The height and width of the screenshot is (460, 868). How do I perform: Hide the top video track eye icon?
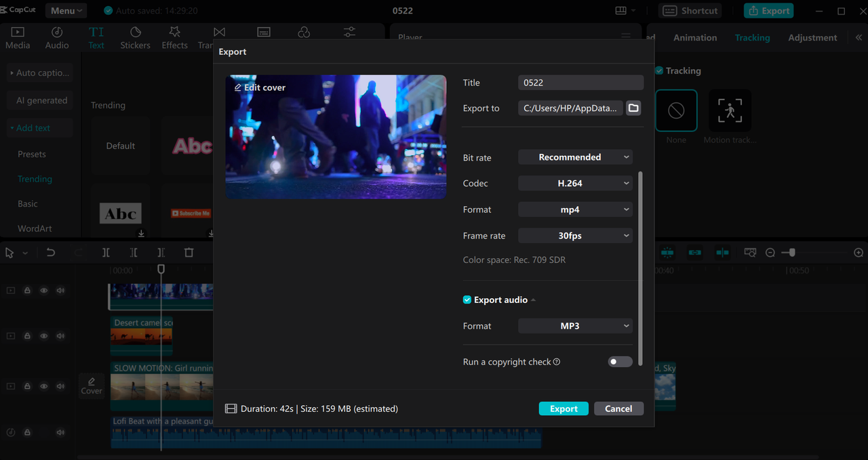(44, 291)
